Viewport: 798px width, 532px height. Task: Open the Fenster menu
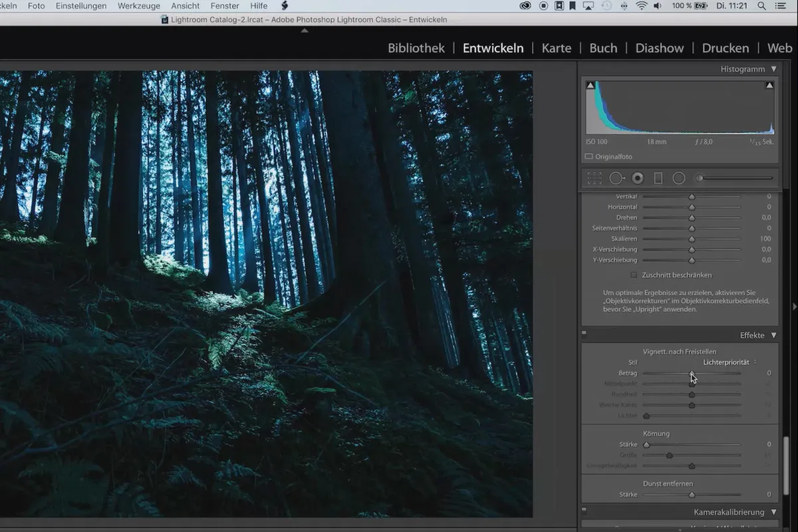tap(225, 6)
